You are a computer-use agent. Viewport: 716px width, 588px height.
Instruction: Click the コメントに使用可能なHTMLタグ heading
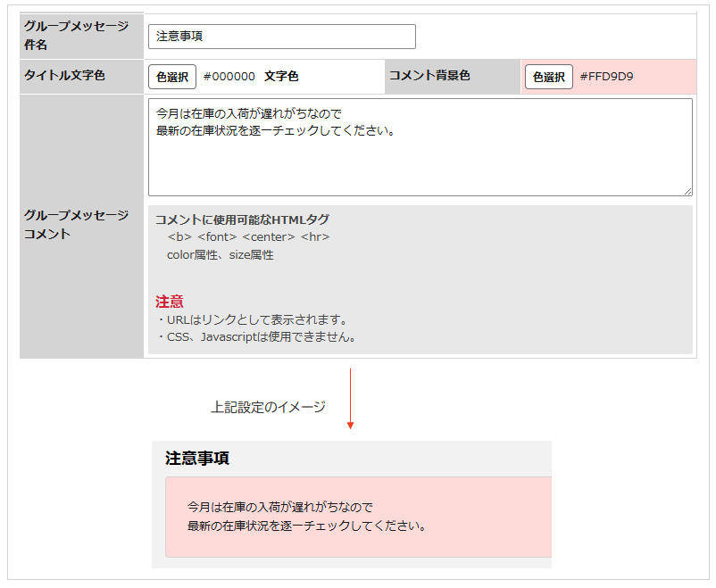coord(242,219)
